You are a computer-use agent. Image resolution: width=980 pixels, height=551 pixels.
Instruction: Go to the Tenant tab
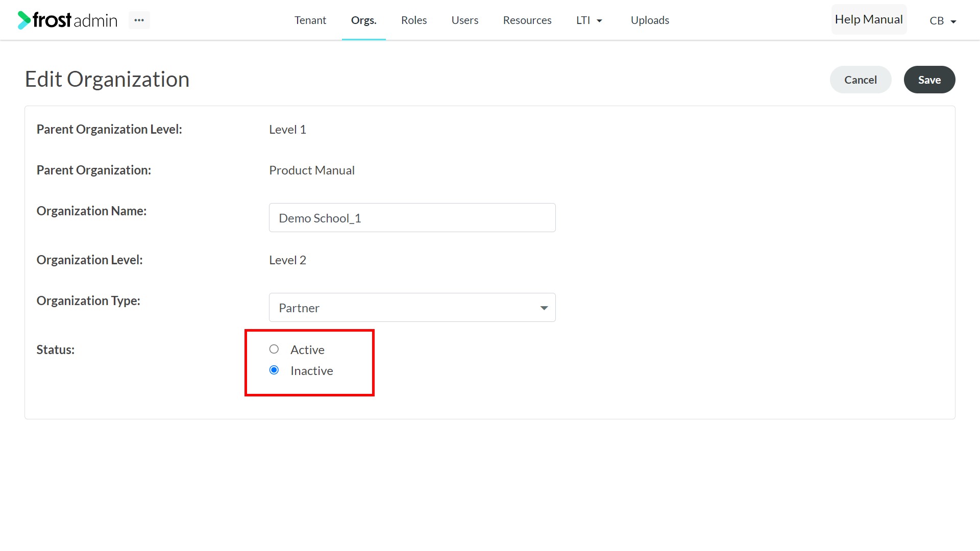pyautogui.click(x=310, y=20)
